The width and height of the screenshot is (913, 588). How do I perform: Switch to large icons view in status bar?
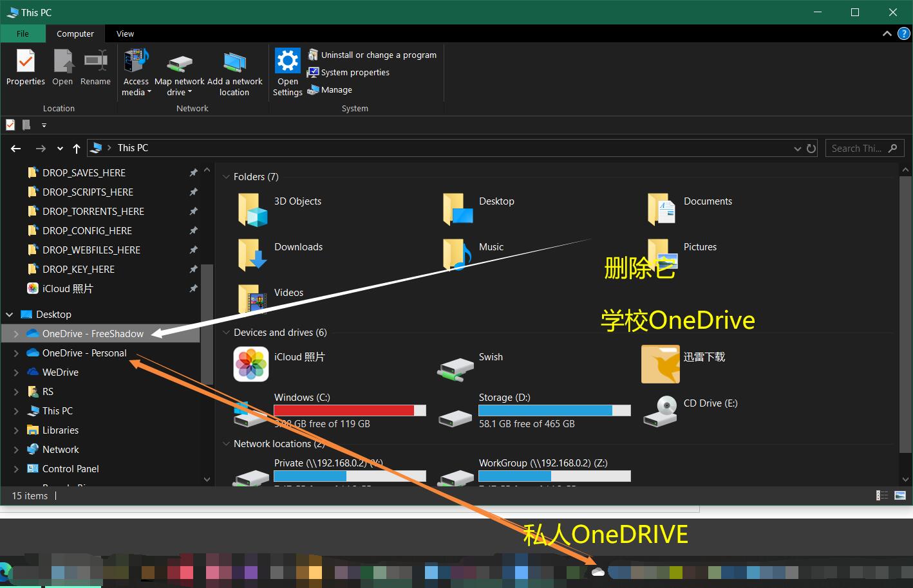coord(900,495)
